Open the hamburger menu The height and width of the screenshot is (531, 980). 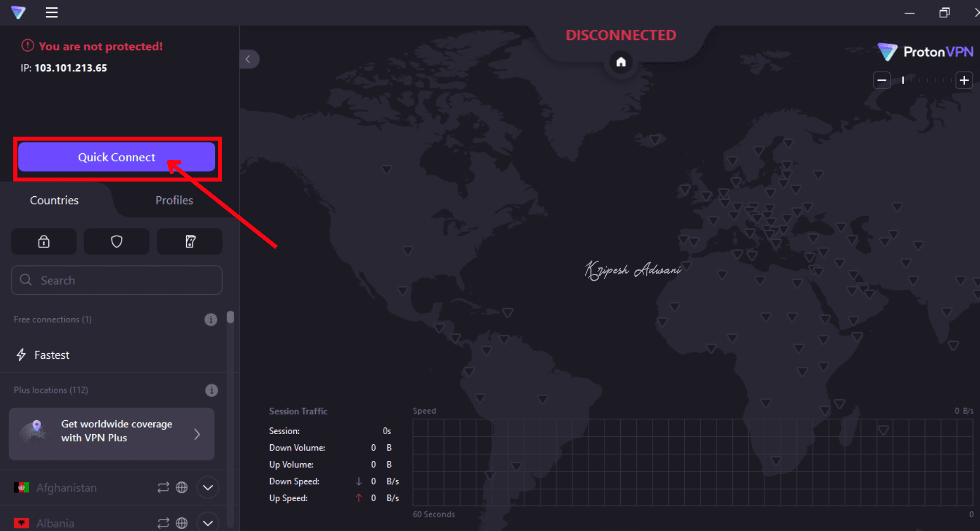click(51, 12)
